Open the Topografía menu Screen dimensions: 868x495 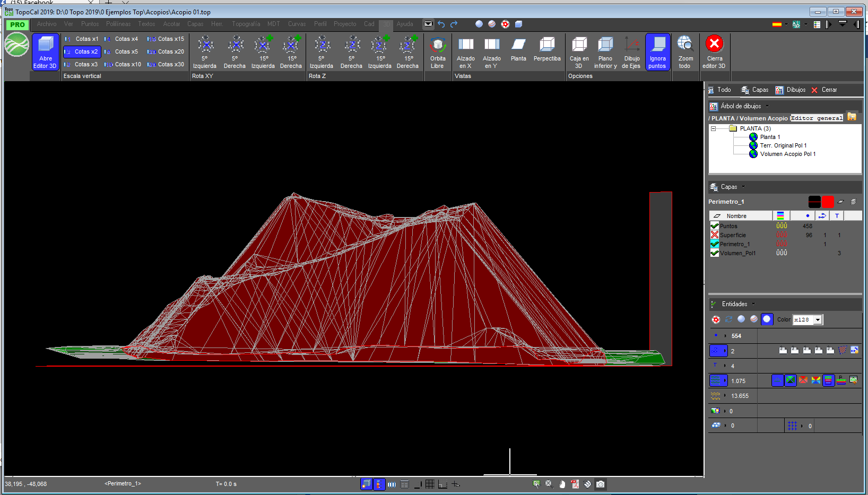246,24
